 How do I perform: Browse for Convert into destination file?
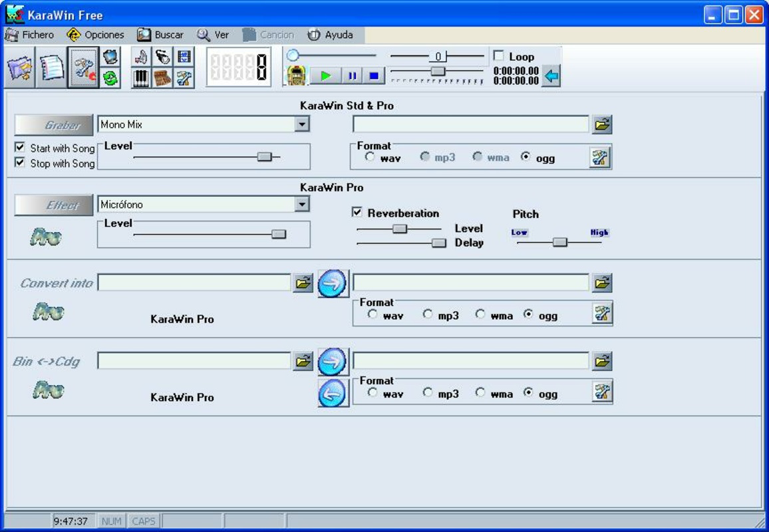click(602, 283)
